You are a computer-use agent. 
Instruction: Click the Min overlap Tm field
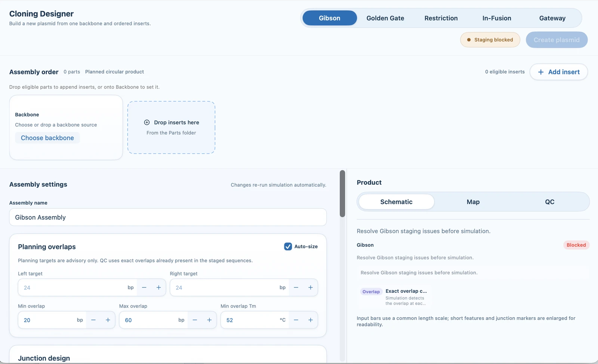(255, 320)
